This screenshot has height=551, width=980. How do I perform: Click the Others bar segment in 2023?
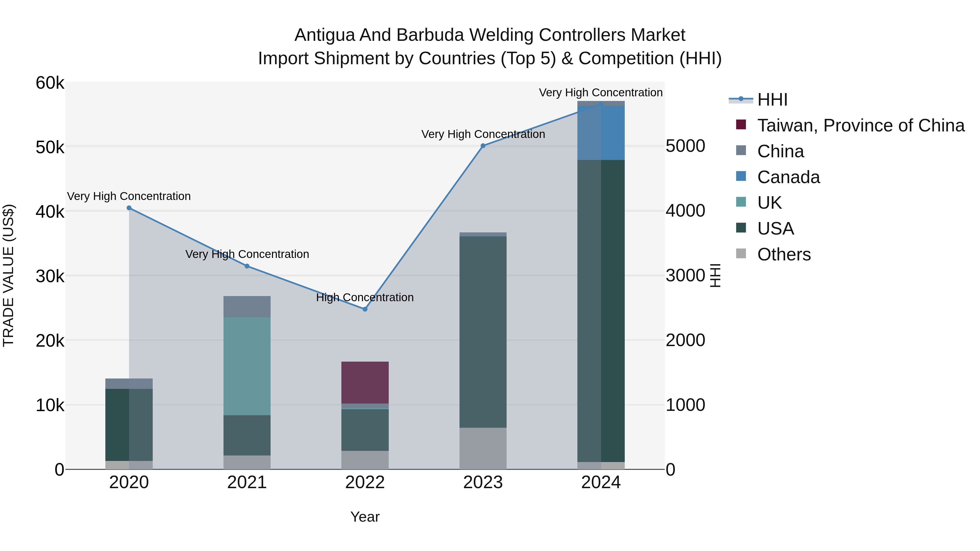point(483,449)
